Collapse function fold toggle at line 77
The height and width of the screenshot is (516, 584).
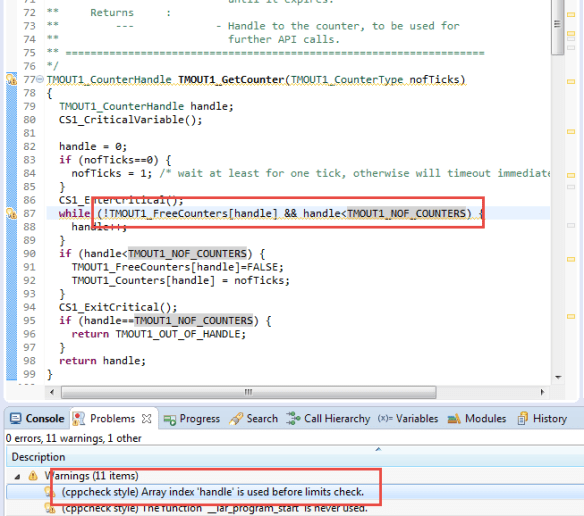click(40, 79)
